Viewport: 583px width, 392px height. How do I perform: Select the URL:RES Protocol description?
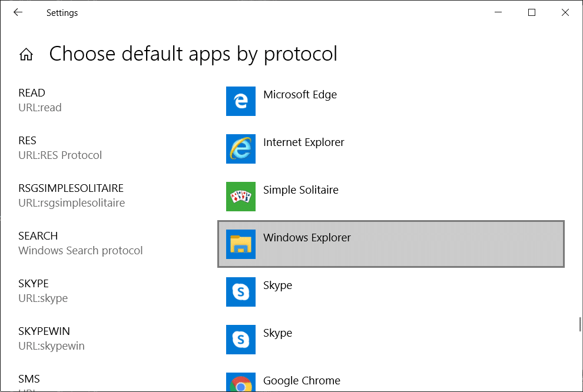pyautogui.click(x=60, y=155)
